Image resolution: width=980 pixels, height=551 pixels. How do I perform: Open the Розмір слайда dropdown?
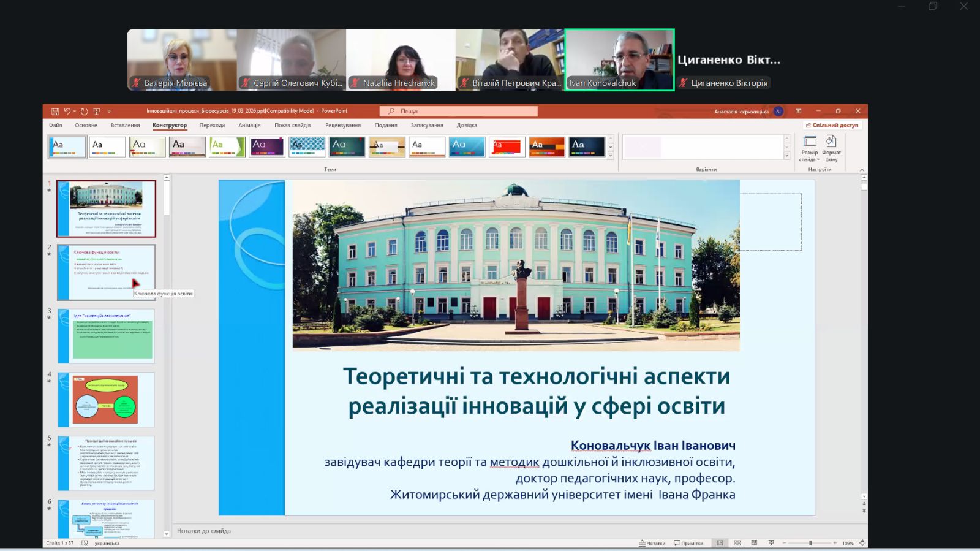[810, 148]
